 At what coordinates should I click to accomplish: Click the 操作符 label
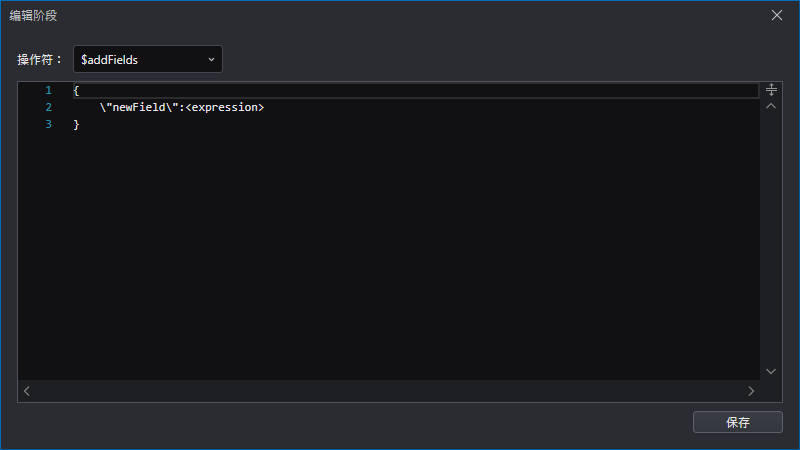[x=39, y=60]
